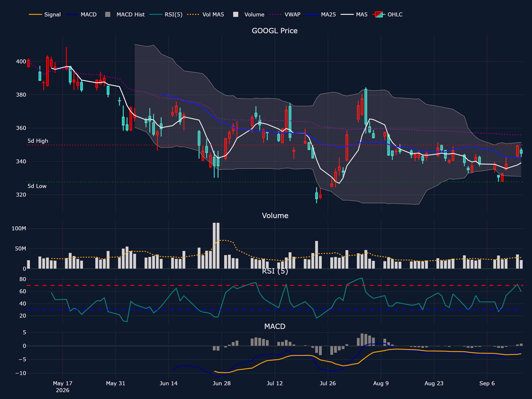Click the white Volume legend swatch
Screen dimensions: 532x399
tap(236, 14)
